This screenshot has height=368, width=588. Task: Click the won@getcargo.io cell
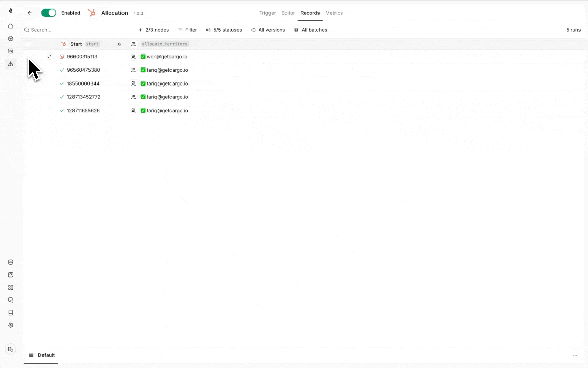[167, 57]
